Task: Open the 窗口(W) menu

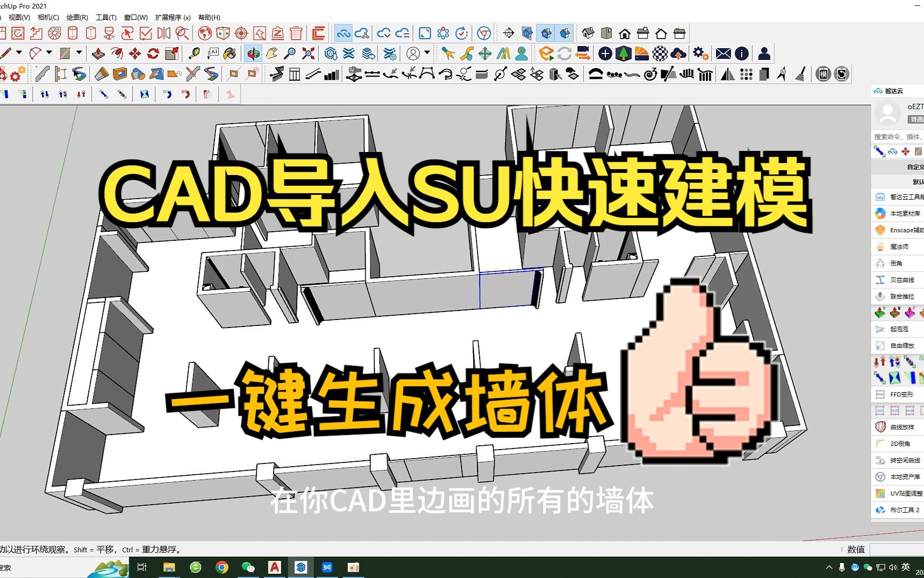Action: 136,17
